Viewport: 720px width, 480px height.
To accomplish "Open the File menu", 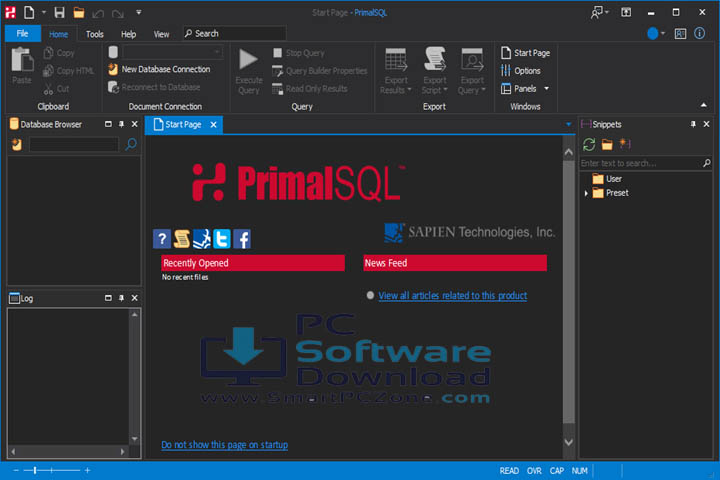I will click(22, 34).
